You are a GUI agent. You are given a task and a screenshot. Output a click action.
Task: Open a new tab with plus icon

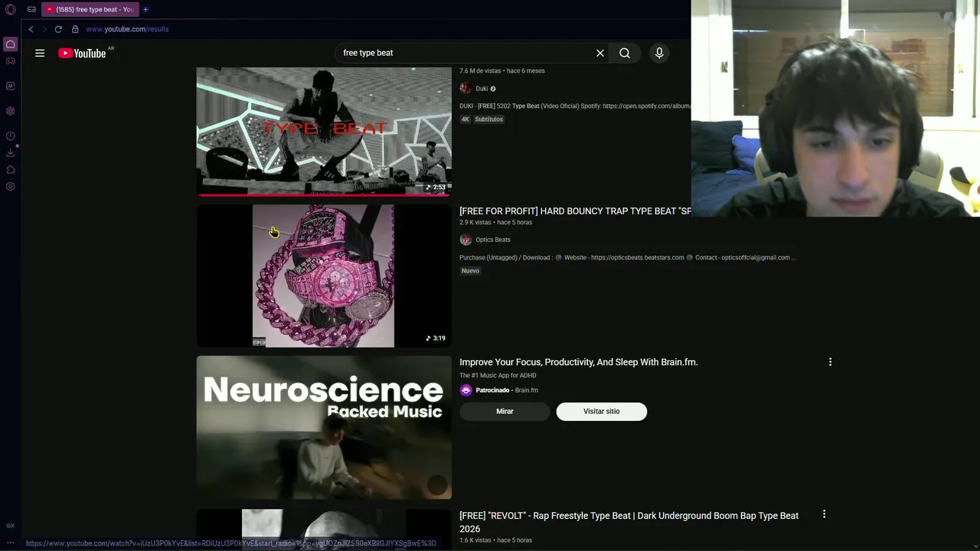[x=145, y=9]
